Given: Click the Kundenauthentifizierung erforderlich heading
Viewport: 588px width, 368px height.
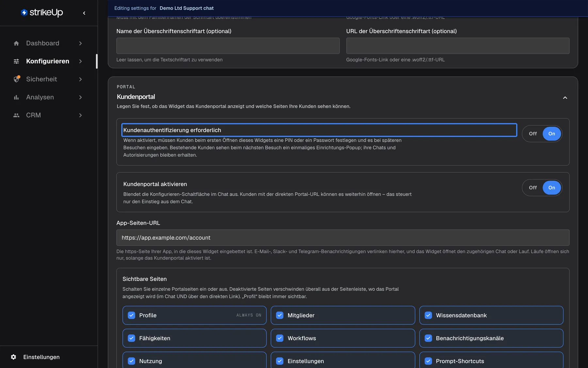Looking at the screenshot, I should click(x=172, y=130).
